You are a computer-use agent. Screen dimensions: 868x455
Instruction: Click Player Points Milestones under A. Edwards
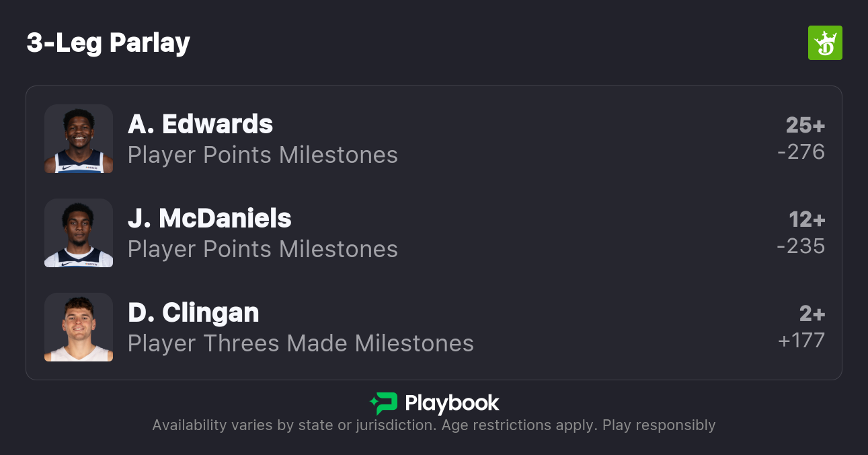[263, 155]
